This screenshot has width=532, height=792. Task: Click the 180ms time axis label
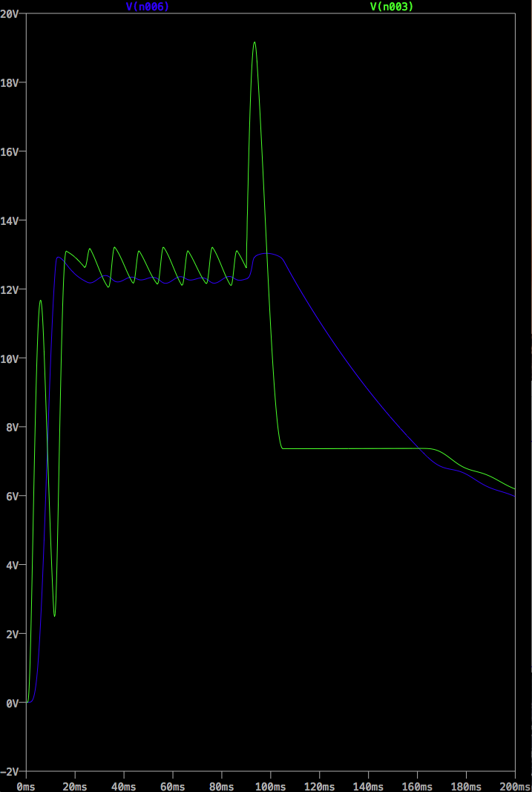click(467, 787)
